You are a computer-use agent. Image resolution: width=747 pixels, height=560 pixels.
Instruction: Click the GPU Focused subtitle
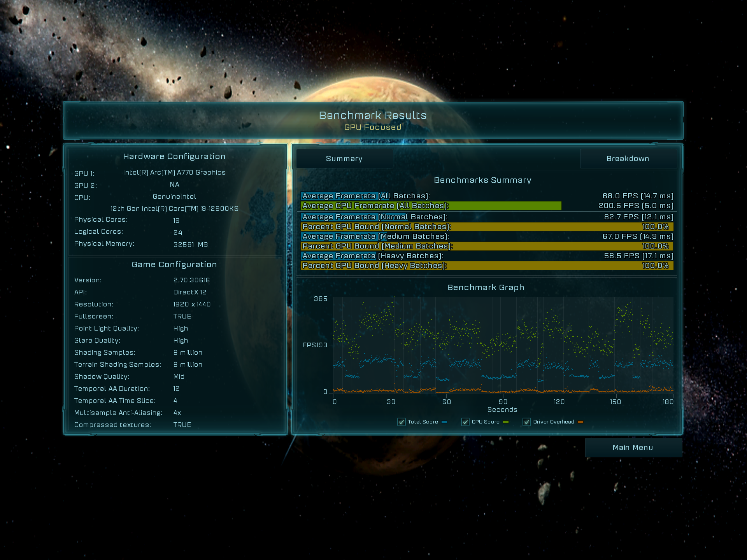tap(373, 127)
